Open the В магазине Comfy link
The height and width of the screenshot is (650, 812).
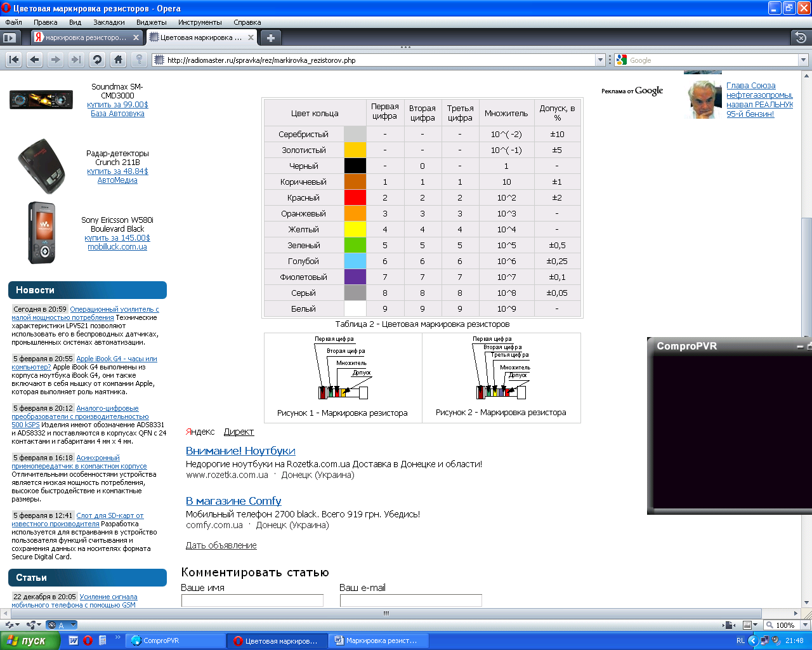click(233, 501)
